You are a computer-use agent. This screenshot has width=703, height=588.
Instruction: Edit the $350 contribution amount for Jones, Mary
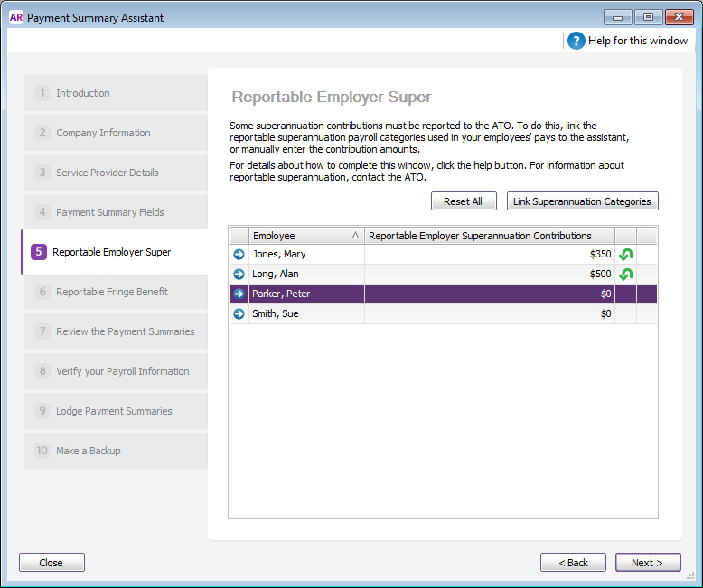(489, 255)
